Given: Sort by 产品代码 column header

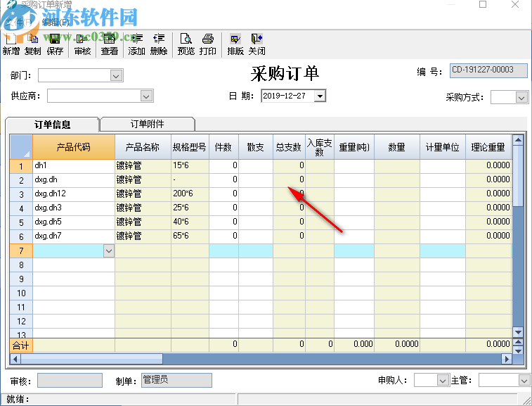Looking at the screenshot, I should coord(74,147).
